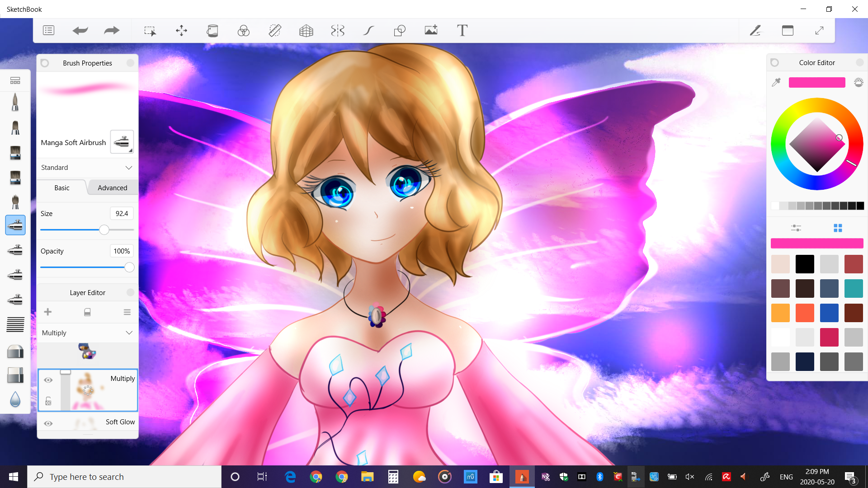868x488 pixels.
Task: Click the color wheel saturation diamond
Action: click(817, 144)
